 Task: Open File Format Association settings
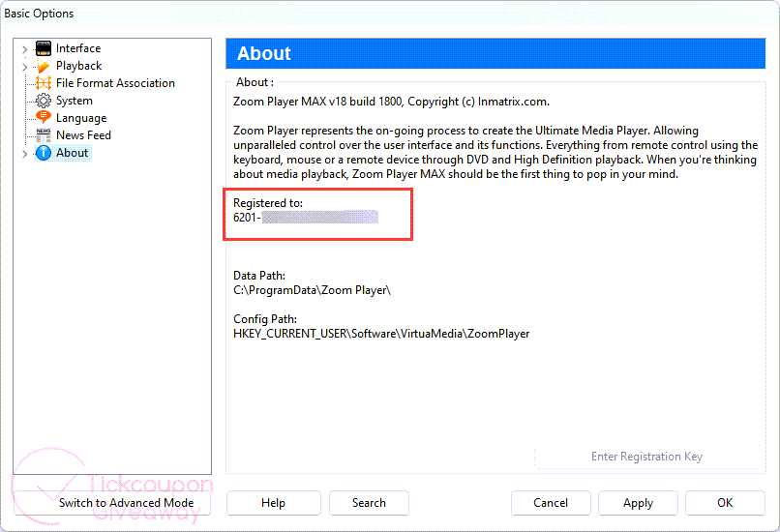pos(115,83)
